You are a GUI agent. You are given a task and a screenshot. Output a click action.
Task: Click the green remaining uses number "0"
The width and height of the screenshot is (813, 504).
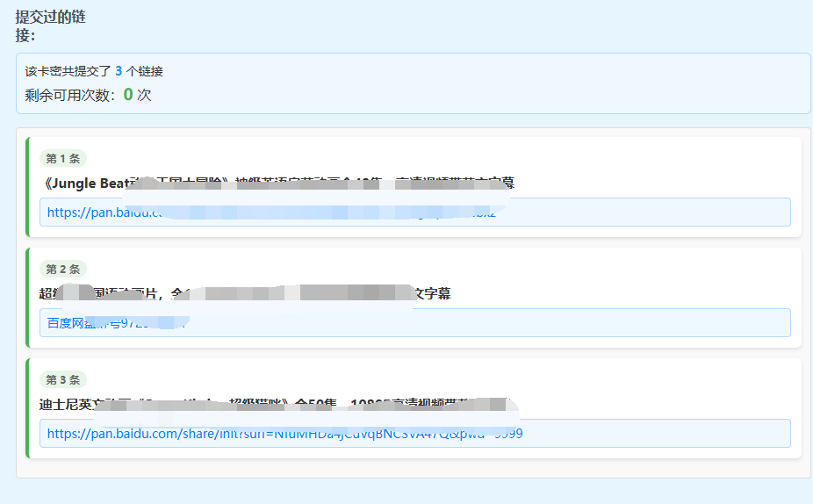click(128, 95)
